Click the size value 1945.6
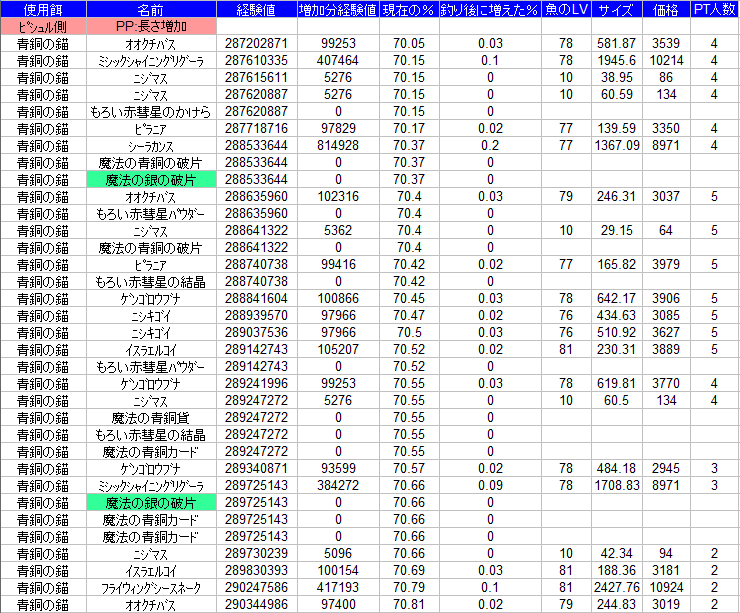Viewport: 740px width, 613px height. coord(615,61)
